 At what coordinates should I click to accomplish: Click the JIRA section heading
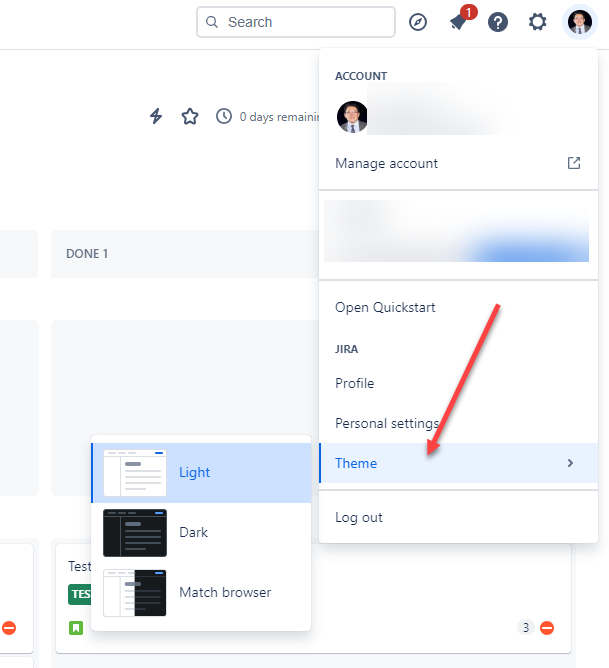346,349
